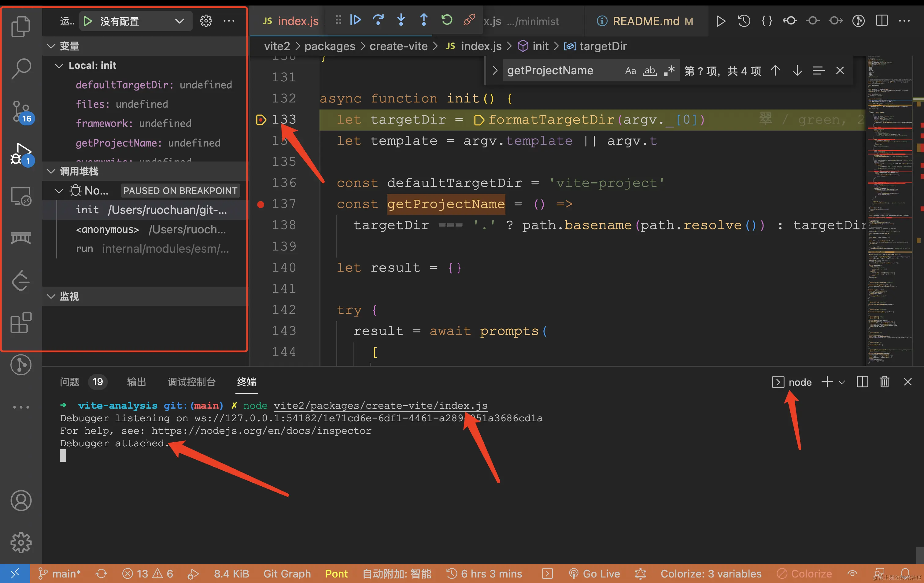Toggle Match Case in find widget

pos(630,71)
